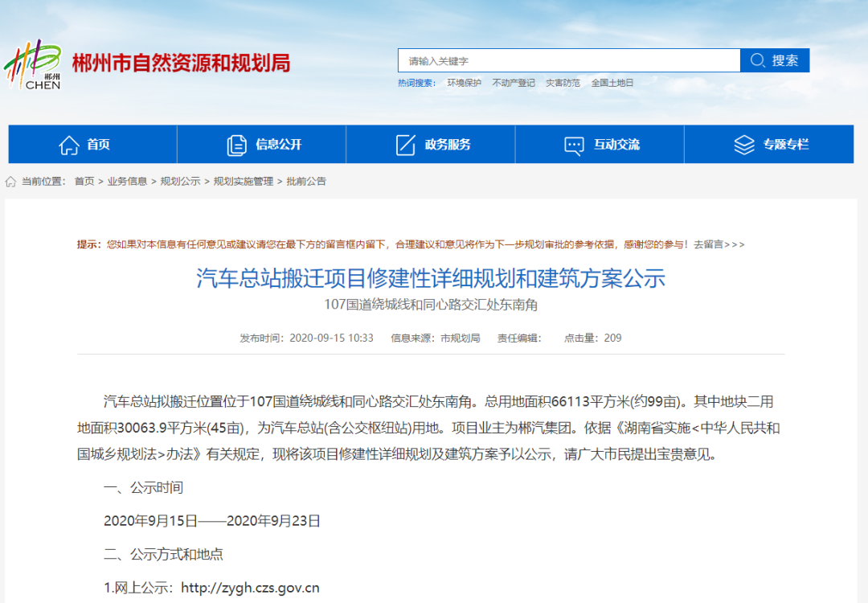Click the layers icon beside 专题专栏
The height and width of the screenshot is (603, 868).
click(744, 145)
